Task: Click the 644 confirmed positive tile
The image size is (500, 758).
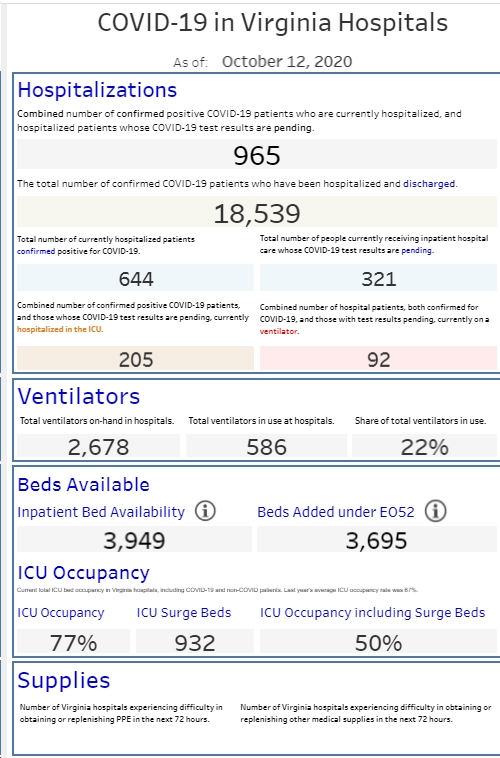Action: pyautogui.click(x=135, y=278)
